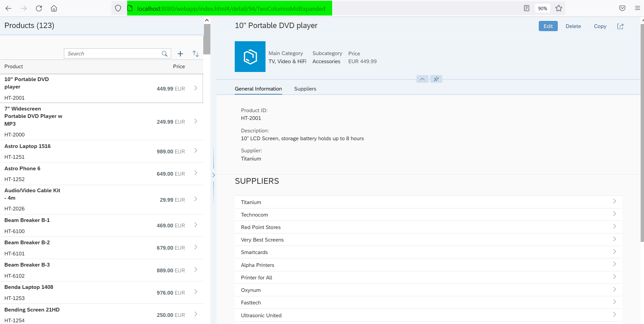Open Beam Breaker B-1 row chevron
Viewport: 644px width, 324px height.
195,225
